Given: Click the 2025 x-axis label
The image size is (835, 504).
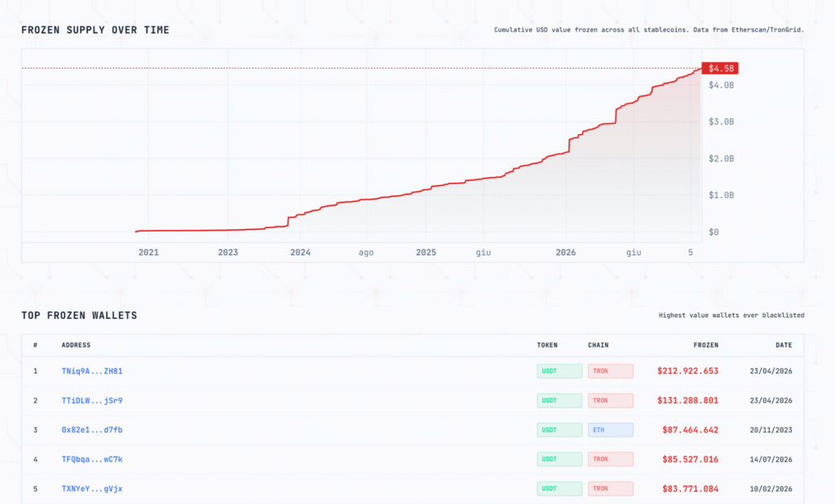Looking at the screenshot, I should pos(426,253).
